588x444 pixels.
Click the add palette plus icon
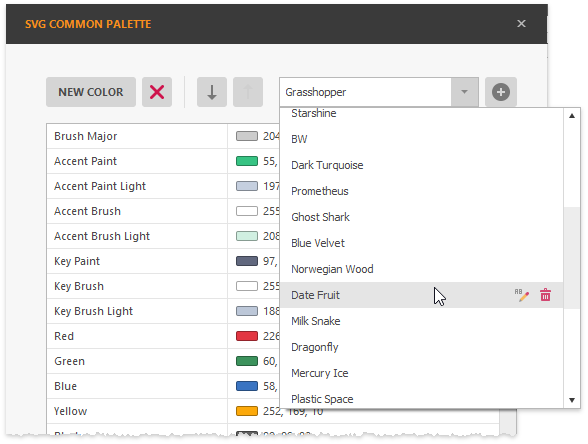click(501, 92)
